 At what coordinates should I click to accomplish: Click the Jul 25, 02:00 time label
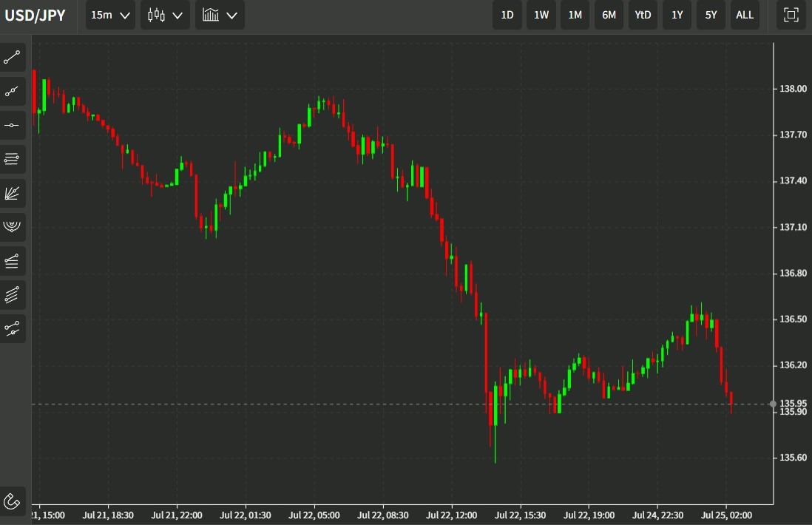point(726,515)
